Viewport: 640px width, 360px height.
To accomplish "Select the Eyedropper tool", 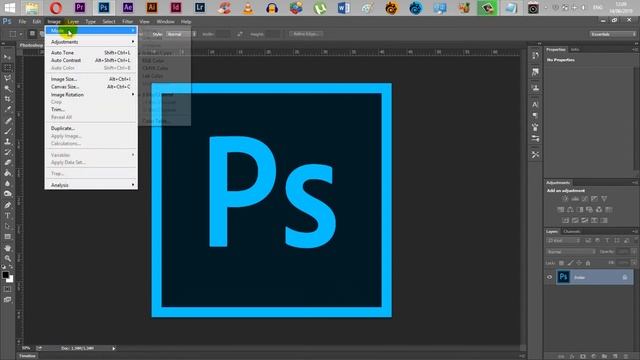I will (7, 109).
